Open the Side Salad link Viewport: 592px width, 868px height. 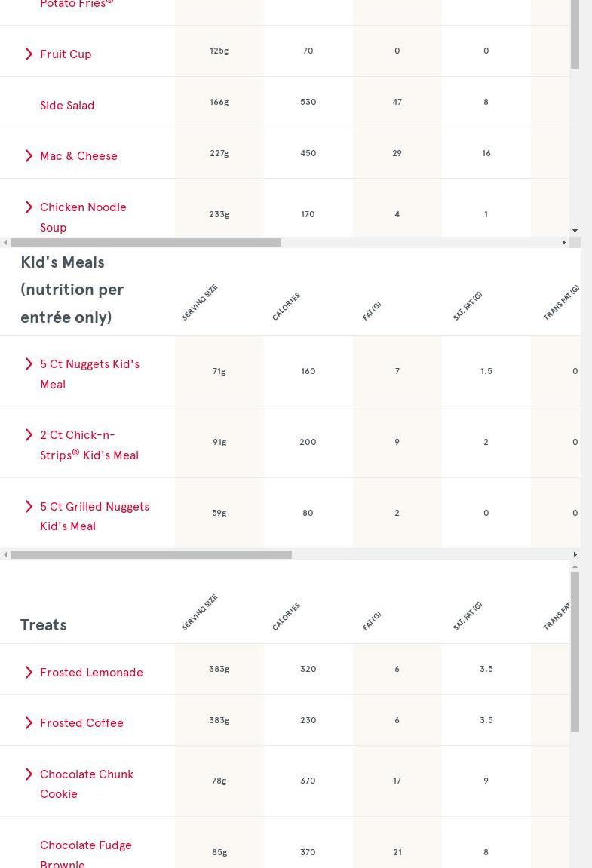point(67,106)
